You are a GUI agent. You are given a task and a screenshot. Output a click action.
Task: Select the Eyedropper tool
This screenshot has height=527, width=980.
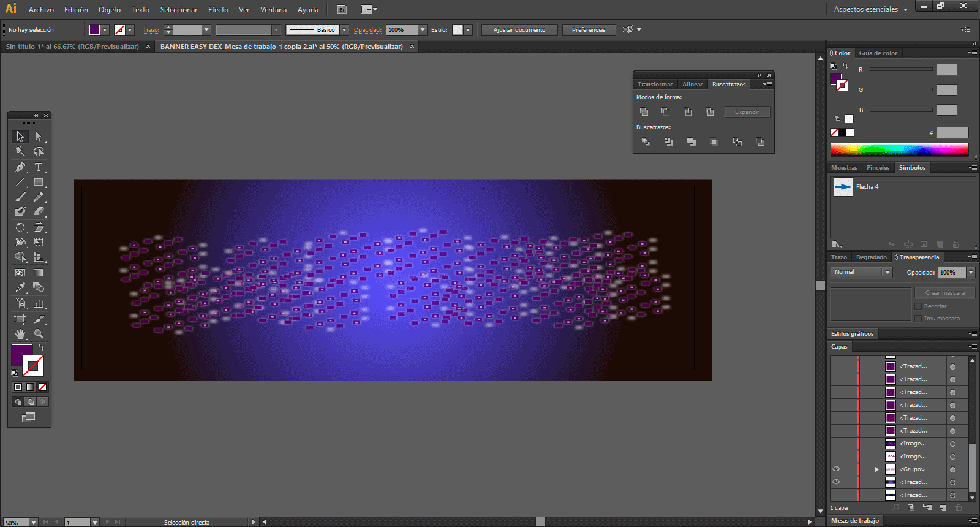pyautogui.click(x=20, y=287)
